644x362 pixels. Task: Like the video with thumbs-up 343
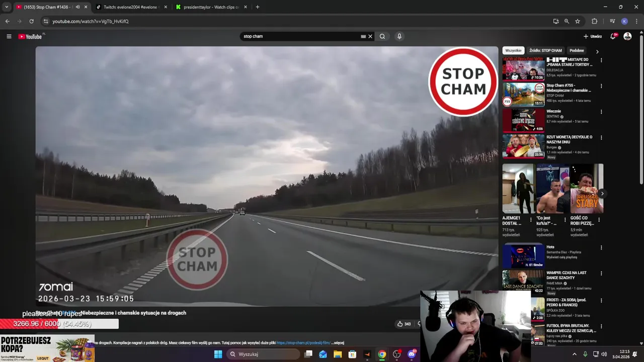(404, 324)
